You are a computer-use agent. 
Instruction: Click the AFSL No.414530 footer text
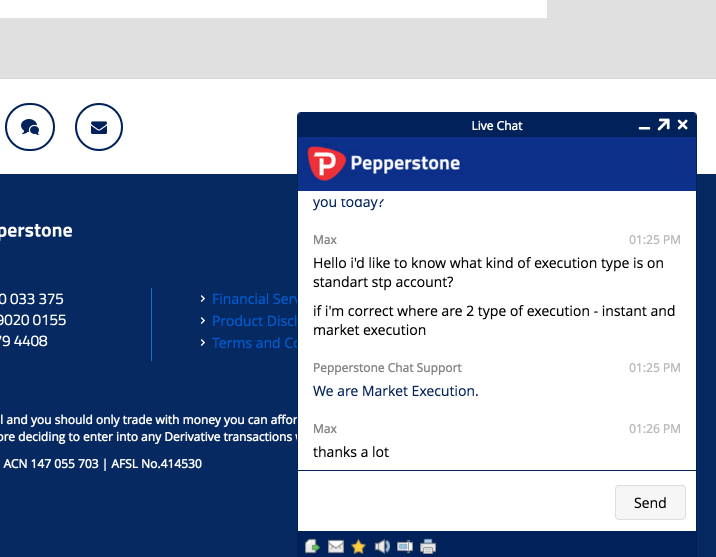[x=157, y=464]
